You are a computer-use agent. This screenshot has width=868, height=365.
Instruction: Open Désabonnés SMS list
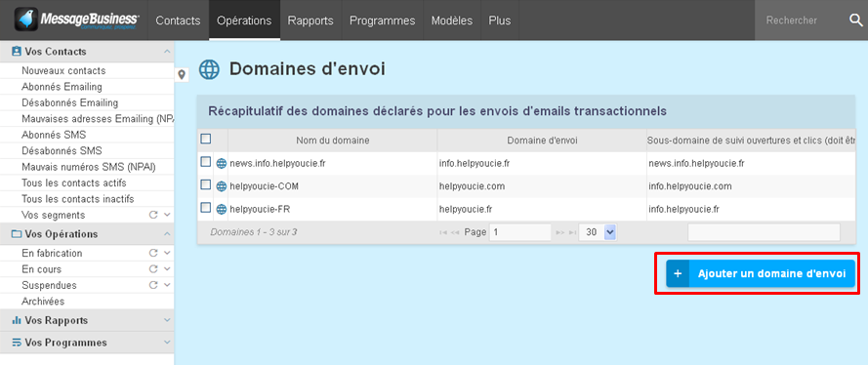62,151
